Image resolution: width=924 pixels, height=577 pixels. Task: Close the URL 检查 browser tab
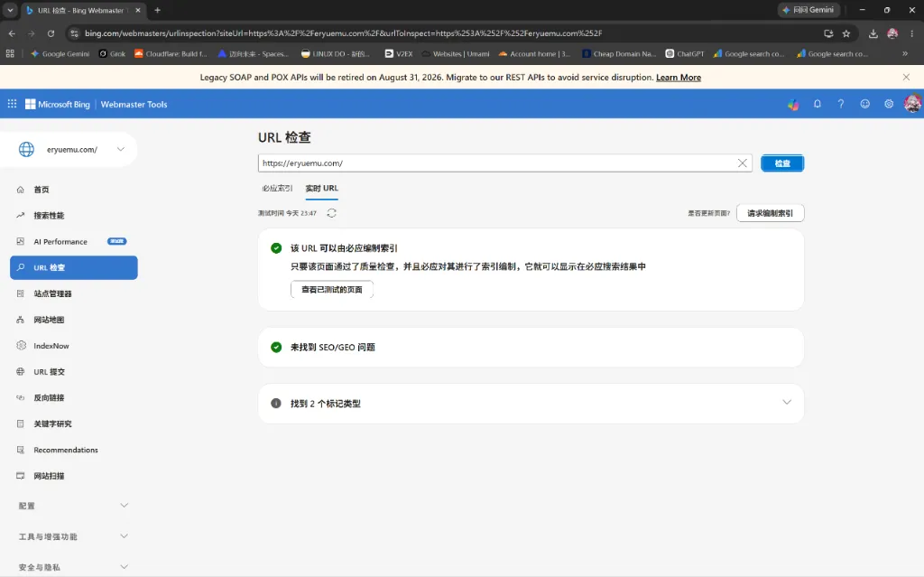[x=138, y=10]
